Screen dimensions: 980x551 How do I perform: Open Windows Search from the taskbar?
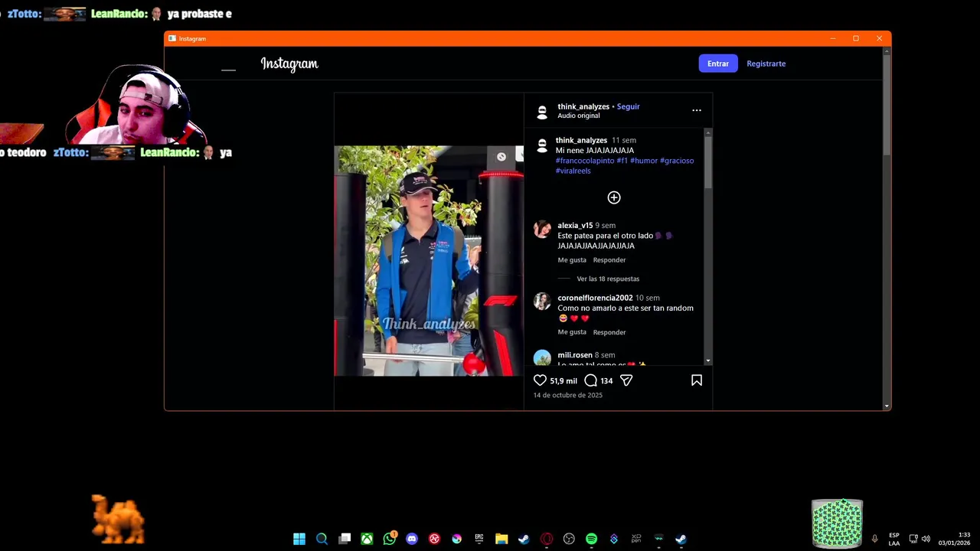click(x=322, y=539)
